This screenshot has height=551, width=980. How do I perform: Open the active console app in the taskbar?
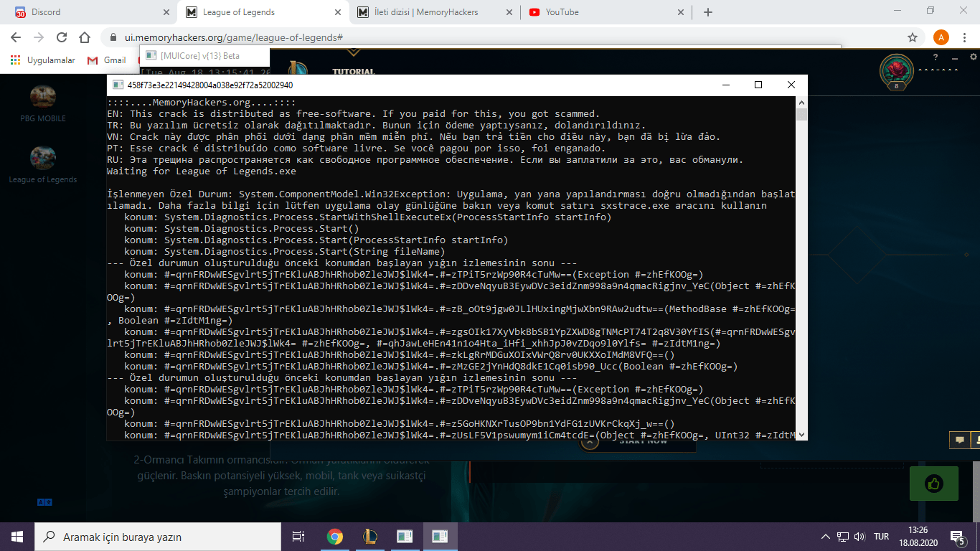tap(440, 537)
